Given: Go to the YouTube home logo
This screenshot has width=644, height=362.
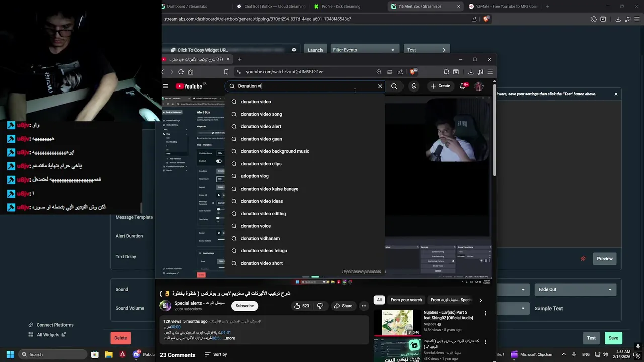Looking at the screenshot, I should [x=189, y=86].
